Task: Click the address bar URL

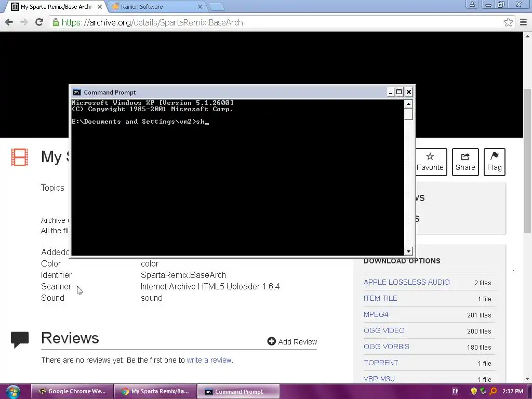Action: 152,22
